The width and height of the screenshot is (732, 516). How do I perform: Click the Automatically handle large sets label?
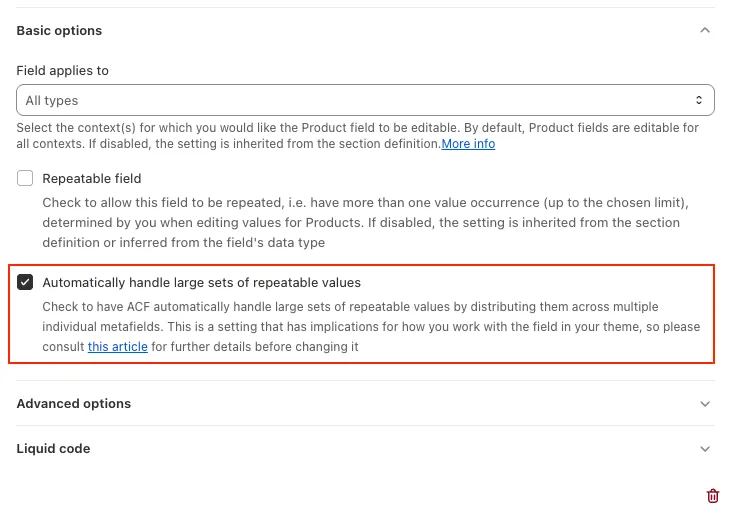(201, 283)
